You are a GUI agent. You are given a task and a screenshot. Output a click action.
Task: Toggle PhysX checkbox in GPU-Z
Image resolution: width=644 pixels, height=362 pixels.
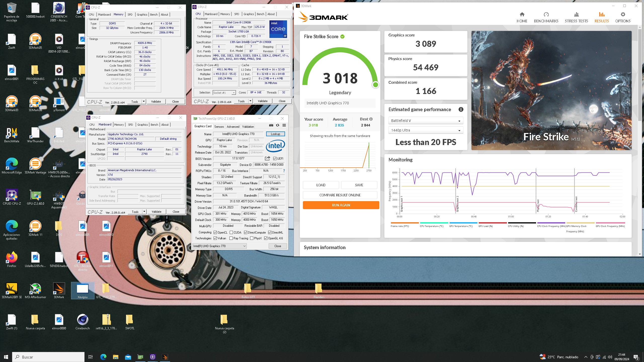coord(252,238)
